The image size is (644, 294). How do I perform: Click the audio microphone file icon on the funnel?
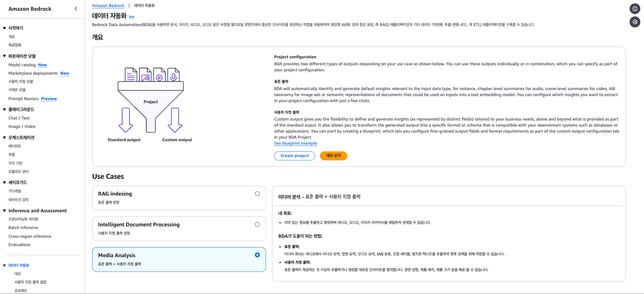173,75
